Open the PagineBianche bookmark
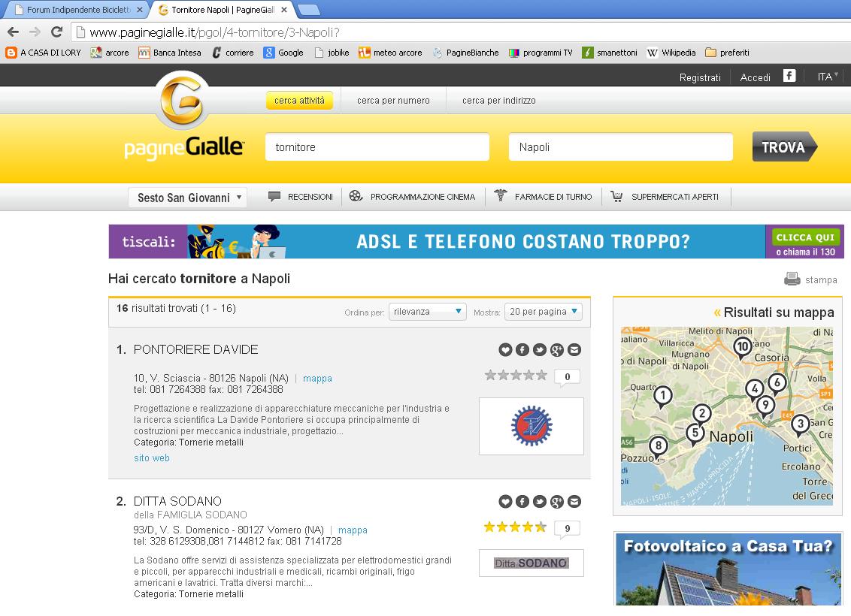 pos(465,53)
